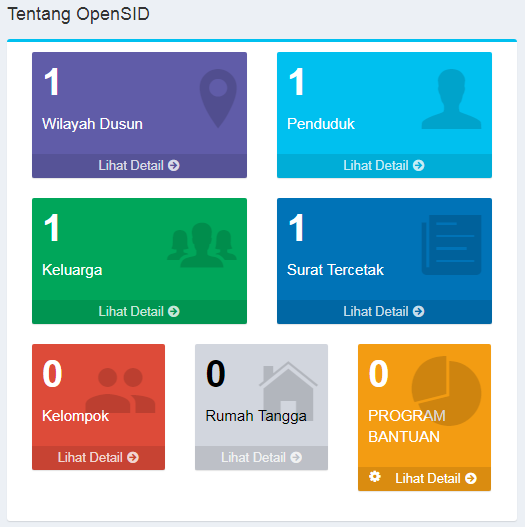Image resolution: width=525 pixels, height=527 pixels.
Task: Select Lihat Detail on Rumah Tangga card
Action: click(261, 457)
